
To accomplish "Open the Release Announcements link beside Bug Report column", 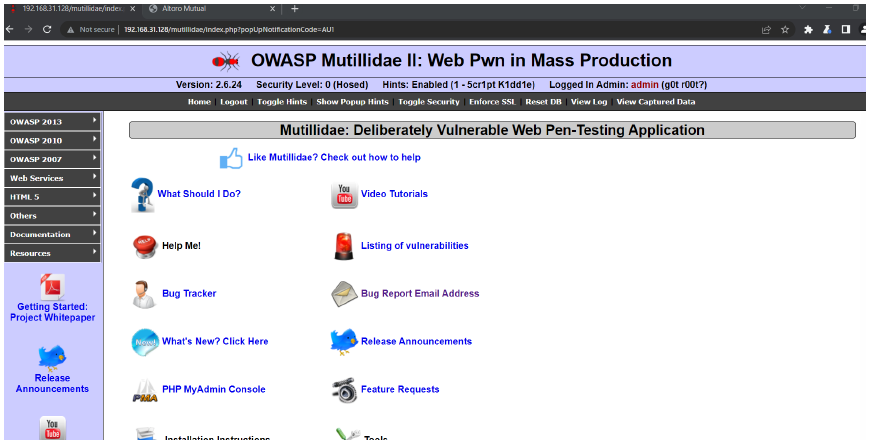I will point(417,341).
